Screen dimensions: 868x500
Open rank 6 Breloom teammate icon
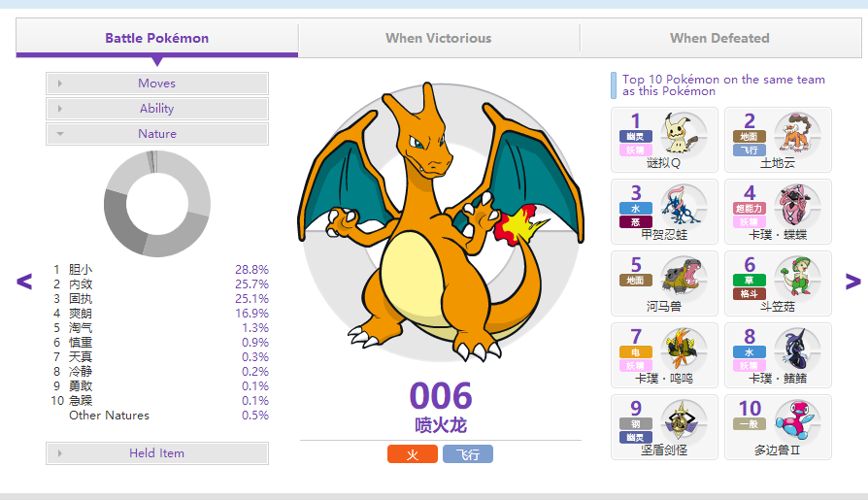pos(796,278)
